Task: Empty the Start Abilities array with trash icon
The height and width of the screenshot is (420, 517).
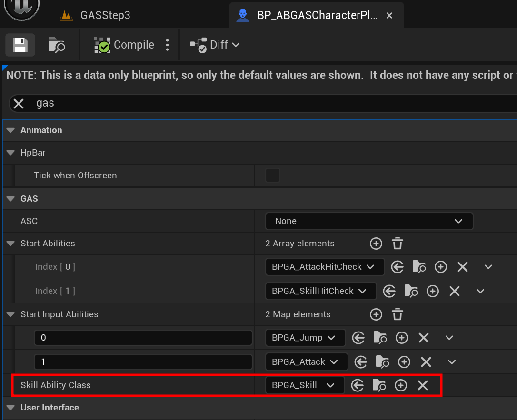Action: coord(398,244)
